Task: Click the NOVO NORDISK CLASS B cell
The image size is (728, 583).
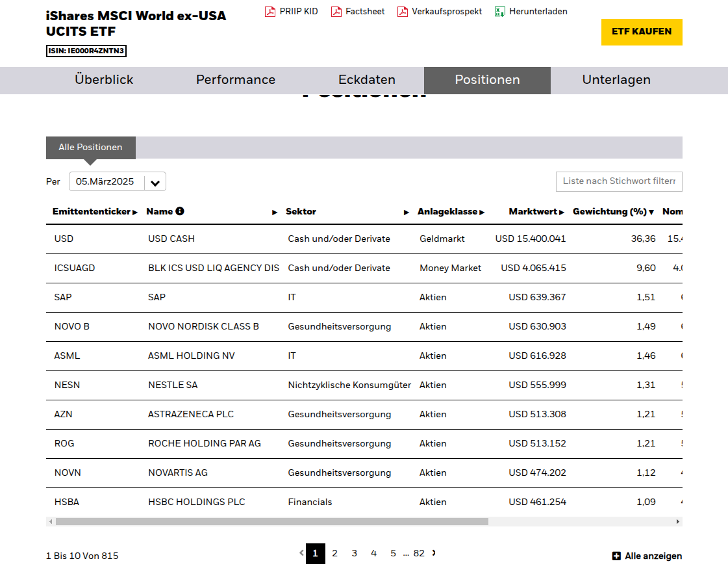Action: (203, 326)
